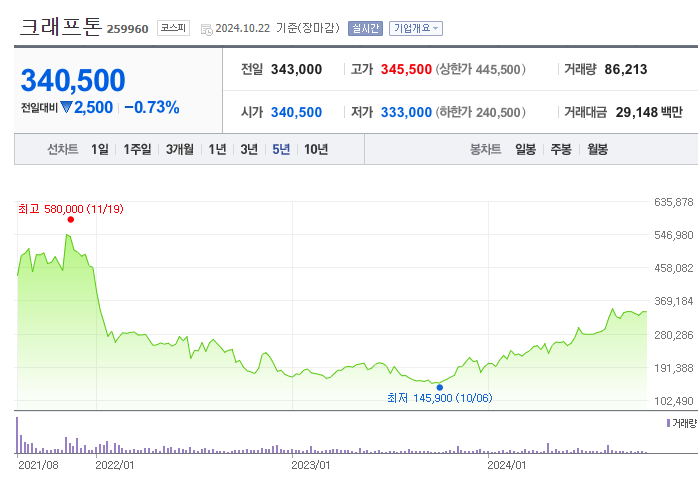Click the 2023/01 date axis label

(x=311, y=465)
